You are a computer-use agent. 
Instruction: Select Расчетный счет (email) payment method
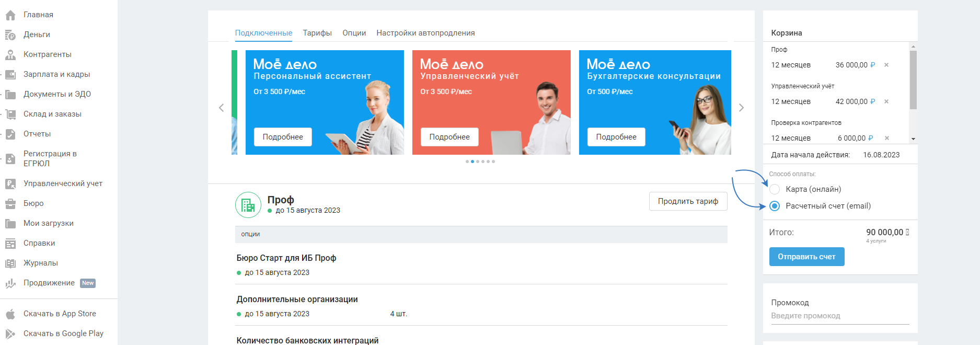point(775,206)
